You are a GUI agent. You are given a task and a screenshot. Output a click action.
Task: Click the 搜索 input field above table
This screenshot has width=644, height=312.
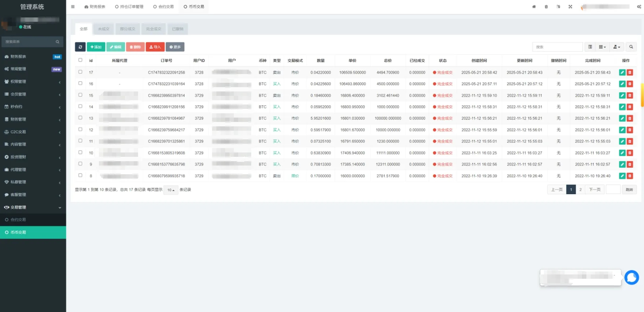[557, 47]
